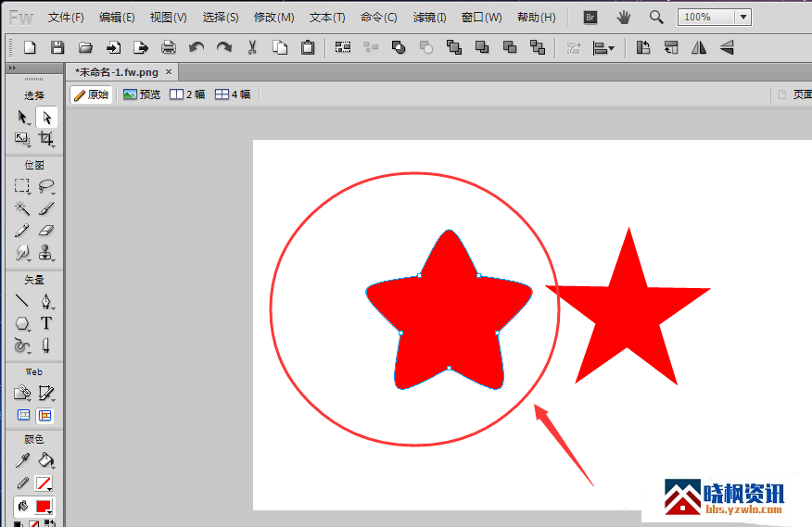
Task: Select the Pencil tool
Action: pyautogui.click(x=22, y=231)
